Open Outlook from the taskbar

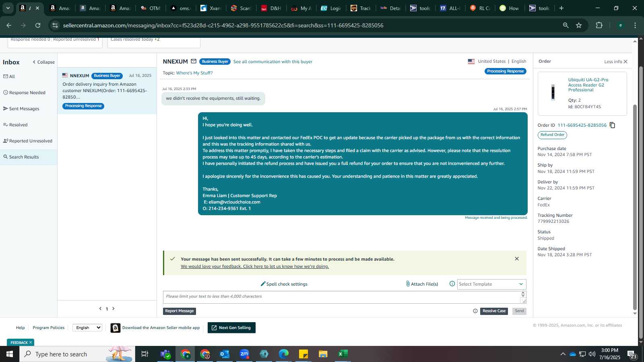point(225,354)
